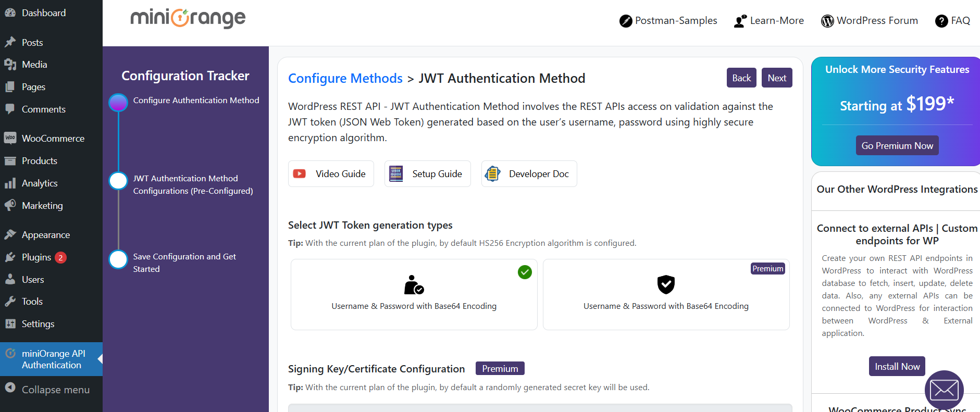This screenshot has height=412, width=980.
Task: Open the Video Guide
Action: (331, 174)
